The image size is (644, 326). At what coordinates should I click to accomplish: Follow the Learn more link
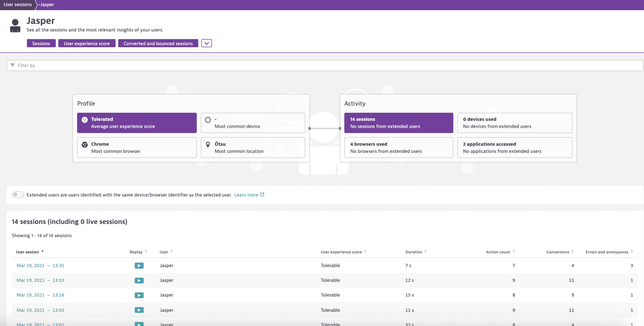[x=246, y=195]
